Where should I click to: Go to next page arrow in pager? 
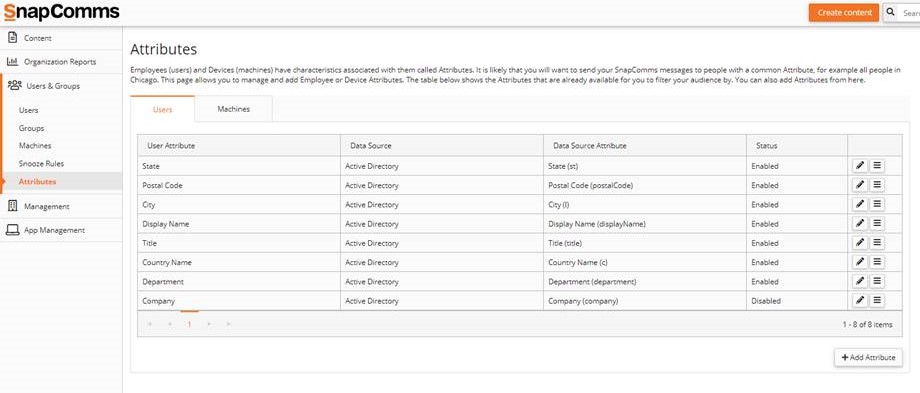click(209, 324)
